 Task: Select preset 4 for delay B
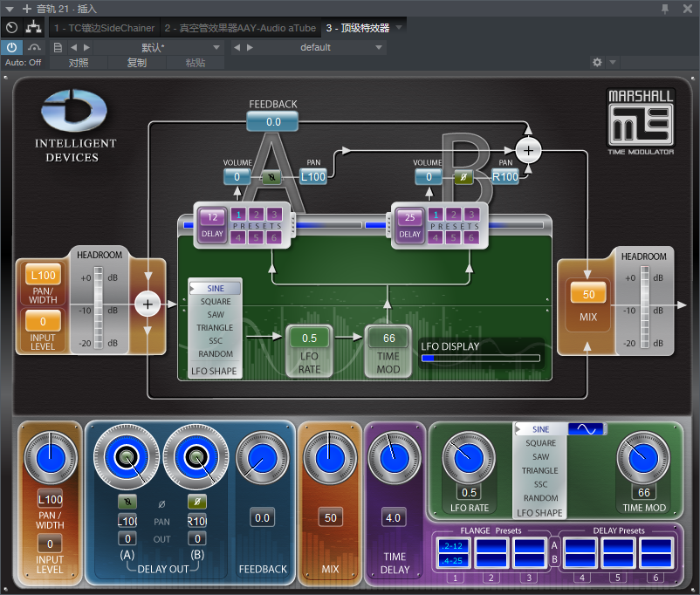[436, 237]
